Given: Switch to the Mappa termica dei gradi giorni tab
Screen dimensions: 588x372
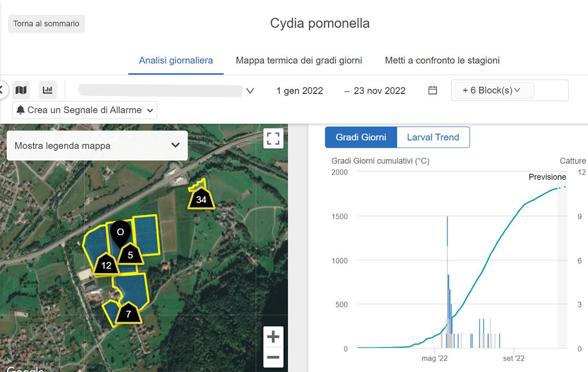Looking at the screenshot, I should point(299,60).
